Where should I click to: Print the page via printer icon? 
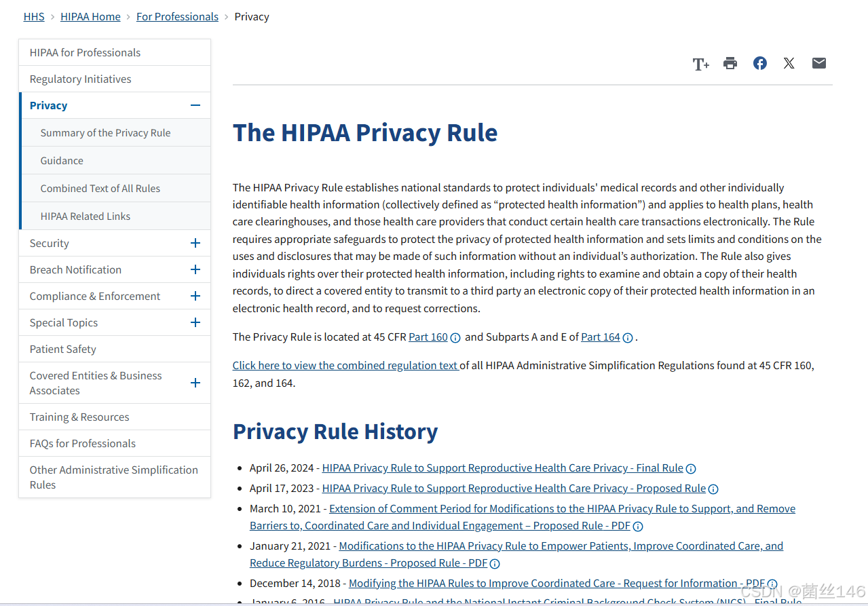click(730, 63)
